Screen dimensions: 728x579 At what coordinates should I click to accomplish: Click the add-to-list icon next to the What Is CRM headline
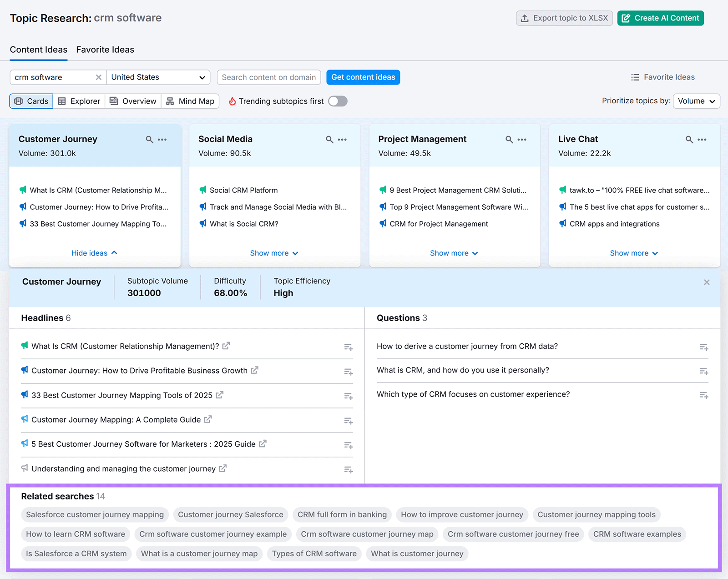click(348, 347)
